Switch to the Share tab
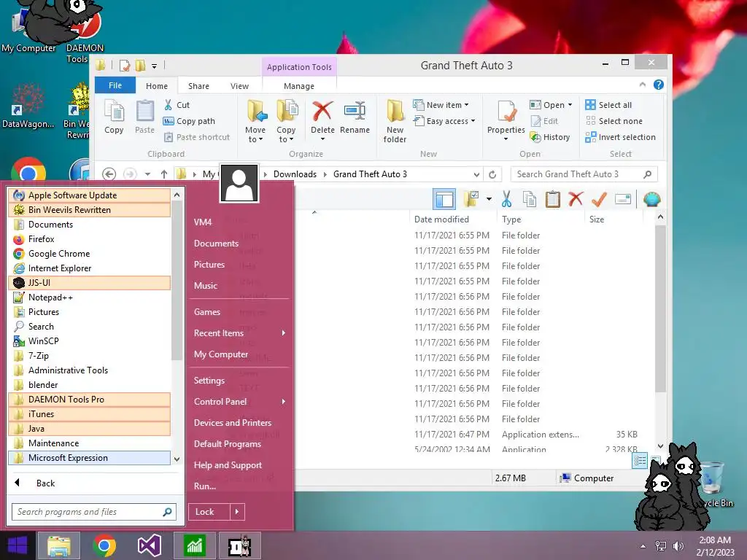Screen dimensions: 747x560 [x=198, y=86]
